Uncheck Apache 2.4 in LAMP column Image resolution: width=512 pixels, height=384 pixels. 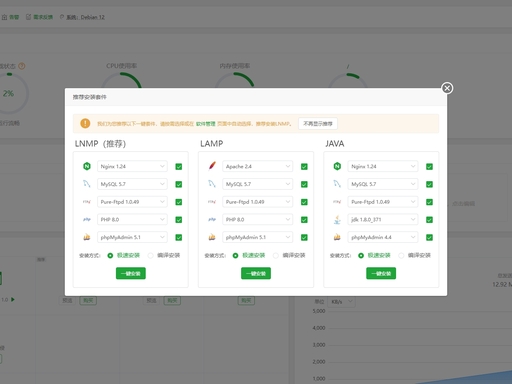(304, 166)
